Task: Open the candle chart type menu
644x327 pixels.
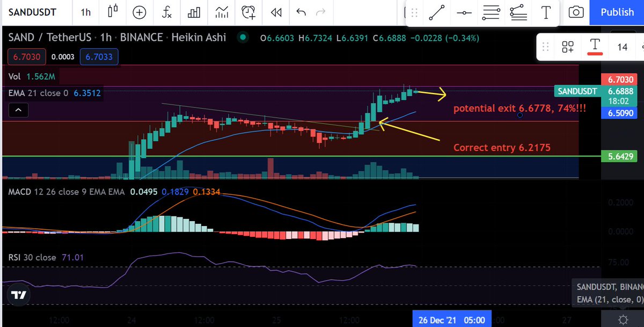Action: coord(113,12)
